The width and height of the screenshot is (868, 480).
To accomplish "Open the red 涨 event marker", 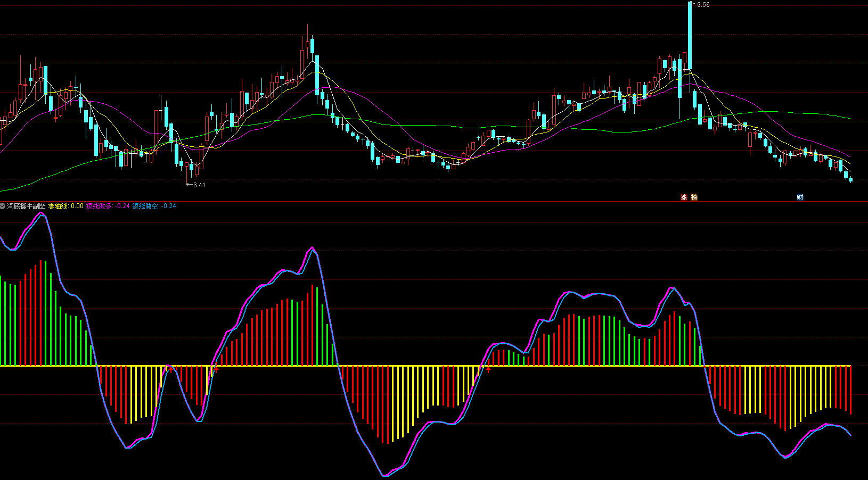I will (x=684, y=197).
